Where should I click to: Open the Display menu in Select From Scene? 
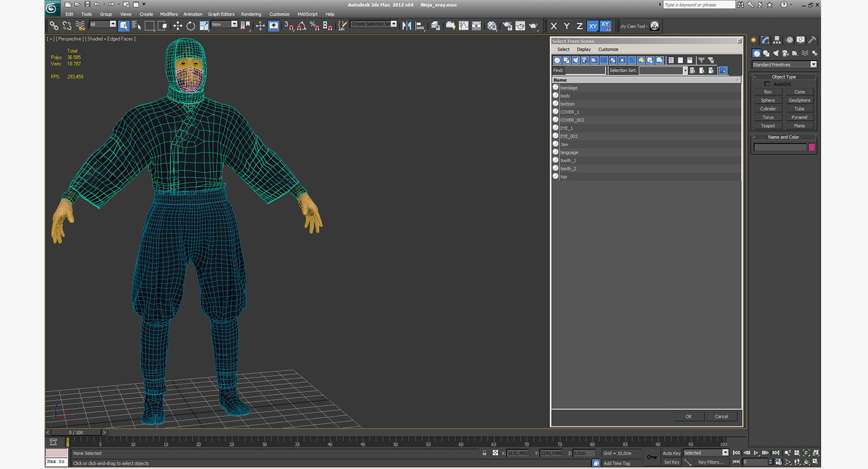[584, 49]
